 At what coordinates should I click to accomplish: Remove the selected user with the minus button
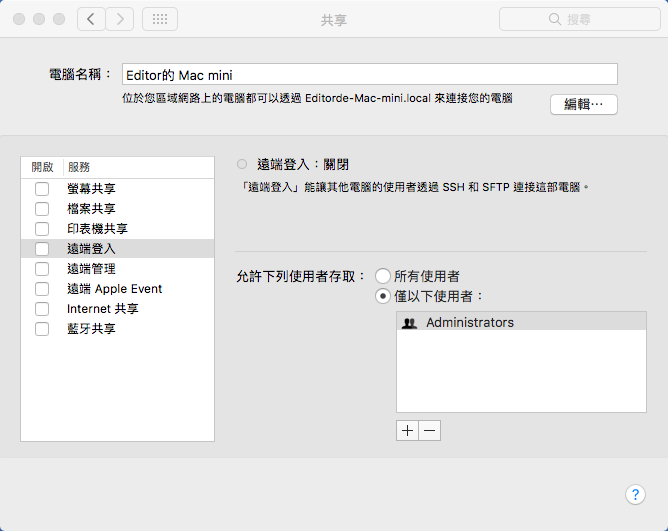[x=430, y=430]
